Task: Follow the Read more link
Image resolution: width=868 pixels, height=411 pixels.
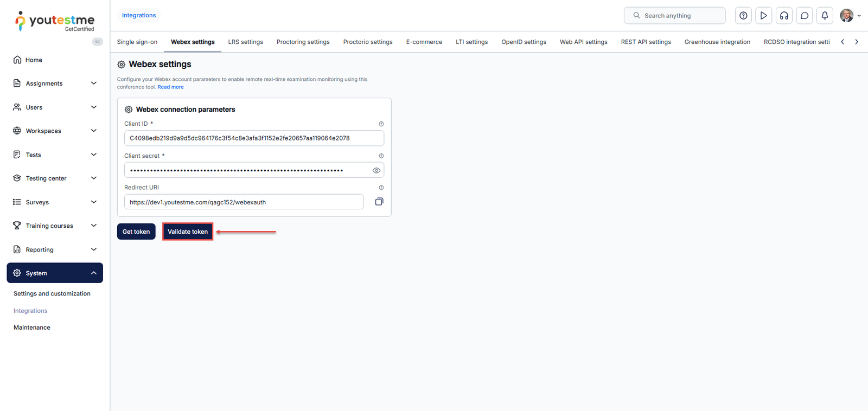Action: [x=170, y=87]
